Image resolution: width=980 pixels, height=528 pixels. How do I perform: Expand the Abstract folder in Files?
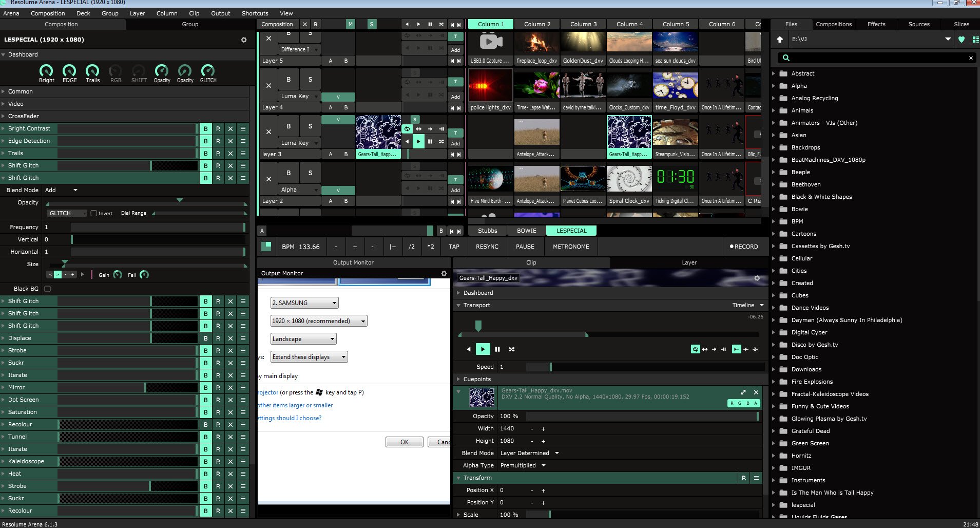click(x=774, y=73)
